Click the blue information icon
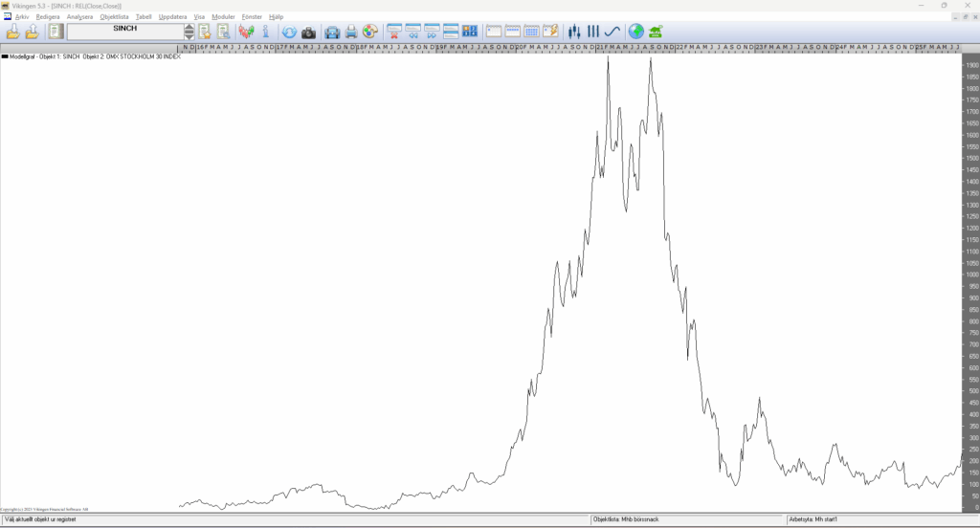This screenshot has width=980, height=528. pyautogui.click(x=266, y=32)
